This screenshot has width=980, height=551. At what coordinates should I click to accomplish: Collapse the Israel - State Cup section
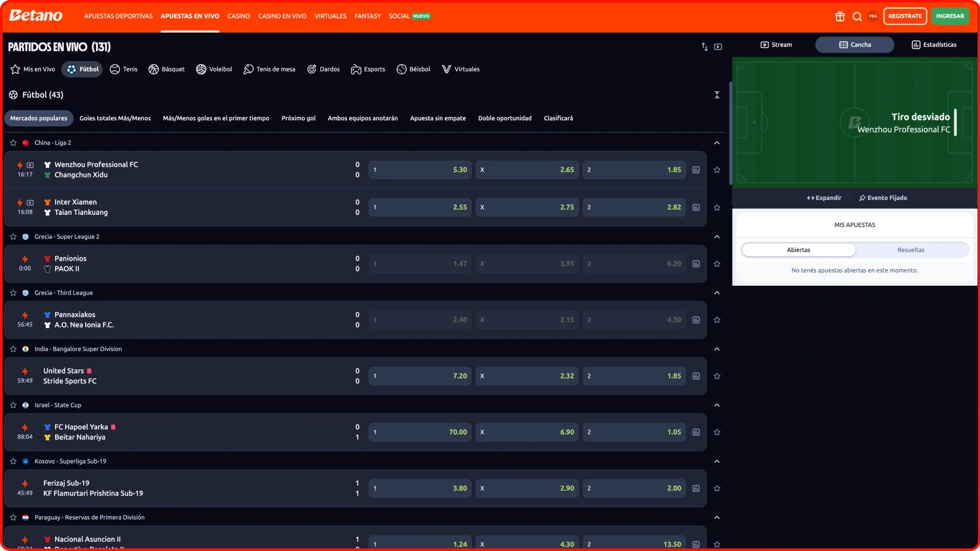[x=717, y=405]
